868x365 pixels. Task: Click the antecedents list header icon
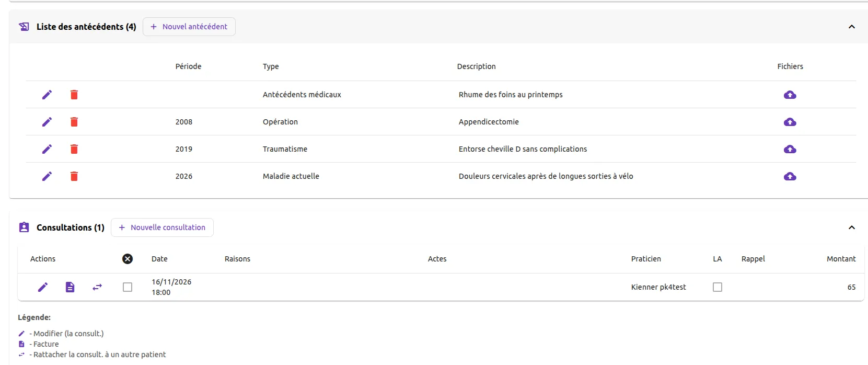click(24, 27)
